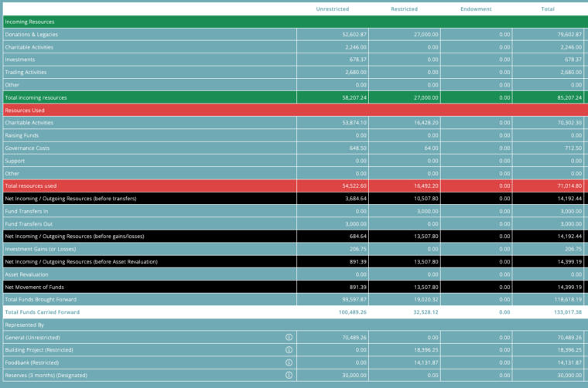Click the Investment Gains (or Losses) label

pyautogui.click(x=43, y=249)
